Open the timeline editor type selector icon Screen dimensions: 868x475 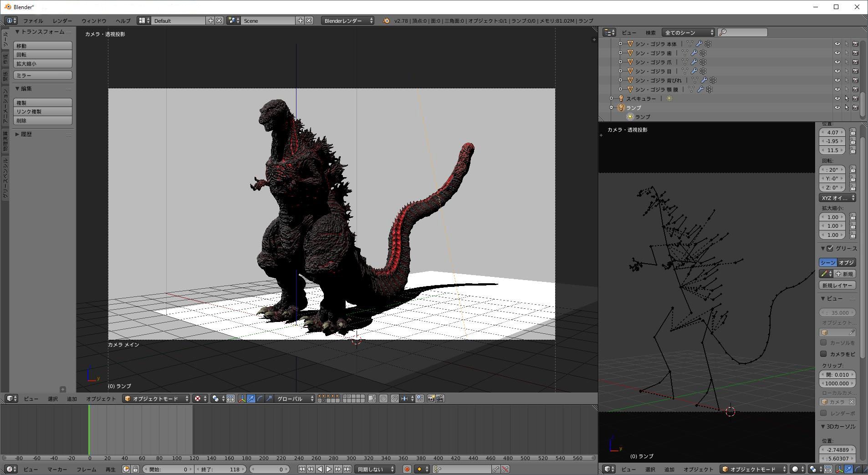[11, 470]
